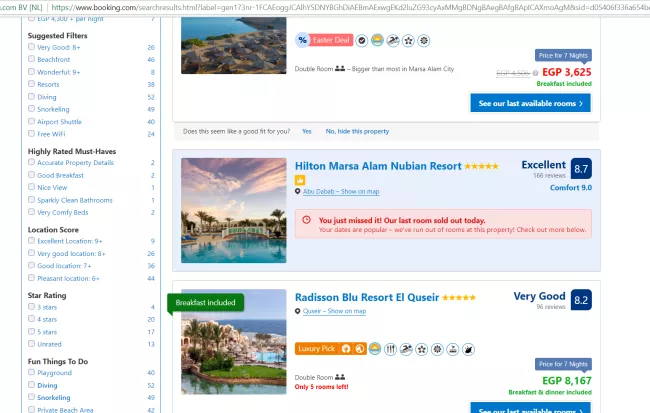The height and width of the screenshot is (413, 650).
Task: Click the 8.7 review score badge
Action: pyautogui.click(x=581, y=168)
